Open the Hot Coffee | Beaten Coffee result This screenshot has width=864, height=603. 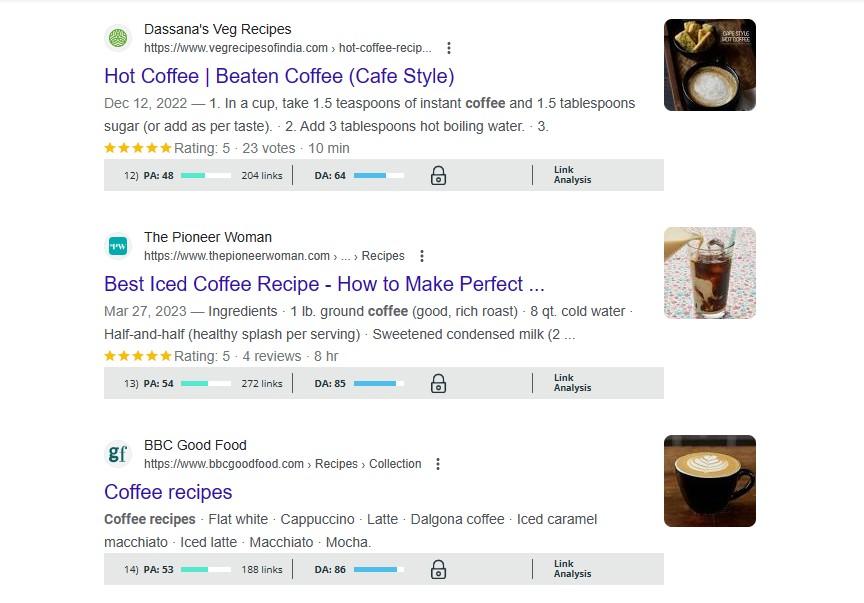click(x=279, y=76)
